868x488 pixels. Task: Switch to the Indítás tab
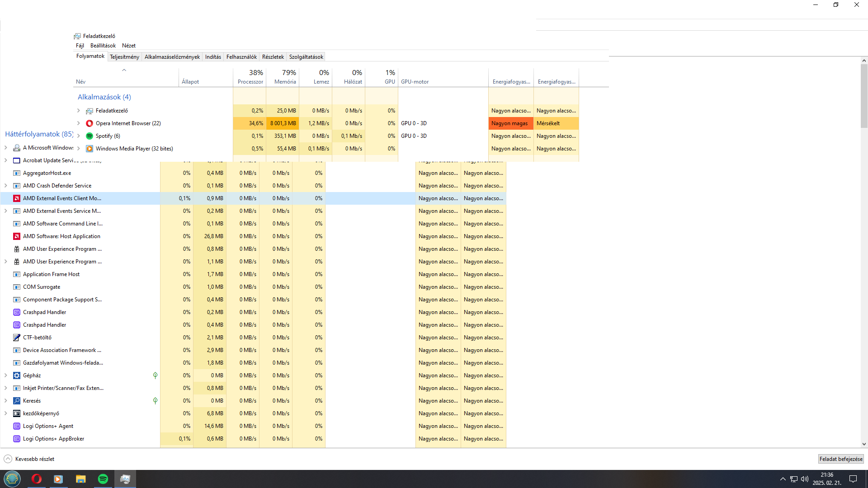[213, 57]
